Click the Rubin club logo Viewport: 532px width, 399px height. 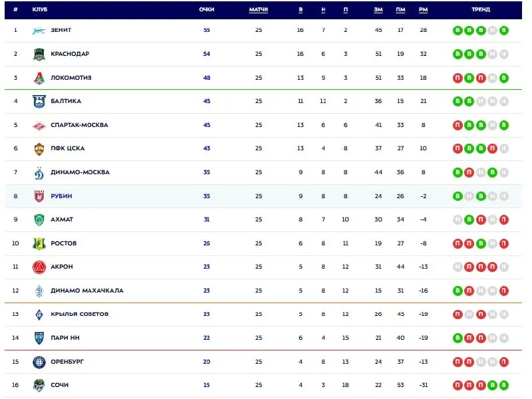(39, 196)
